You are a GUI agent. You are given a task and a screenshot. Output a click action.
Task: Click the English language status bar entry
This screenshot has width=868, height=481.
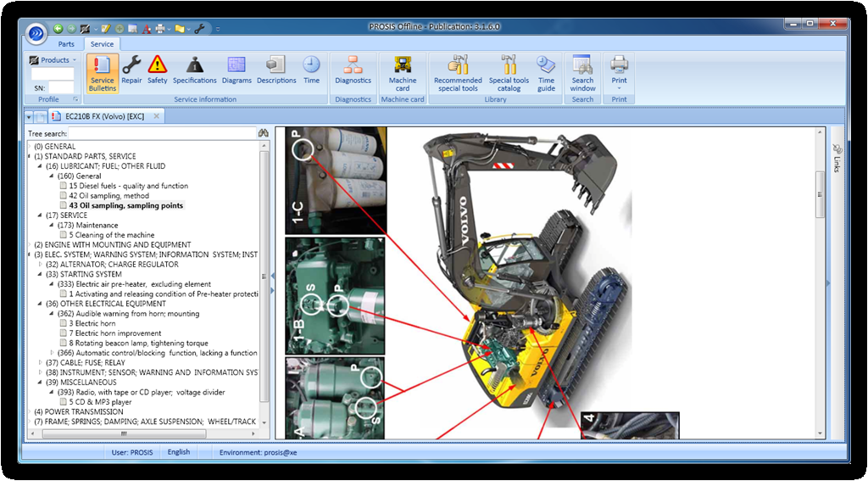(179, 452)
